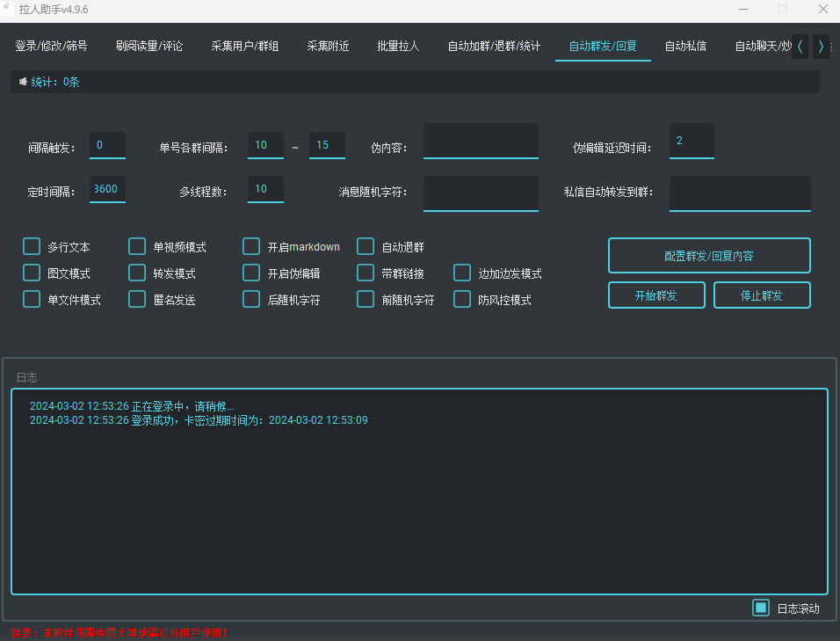Switch to the 批量拉人 tab
Screen dimensions: 840x641
398,47
